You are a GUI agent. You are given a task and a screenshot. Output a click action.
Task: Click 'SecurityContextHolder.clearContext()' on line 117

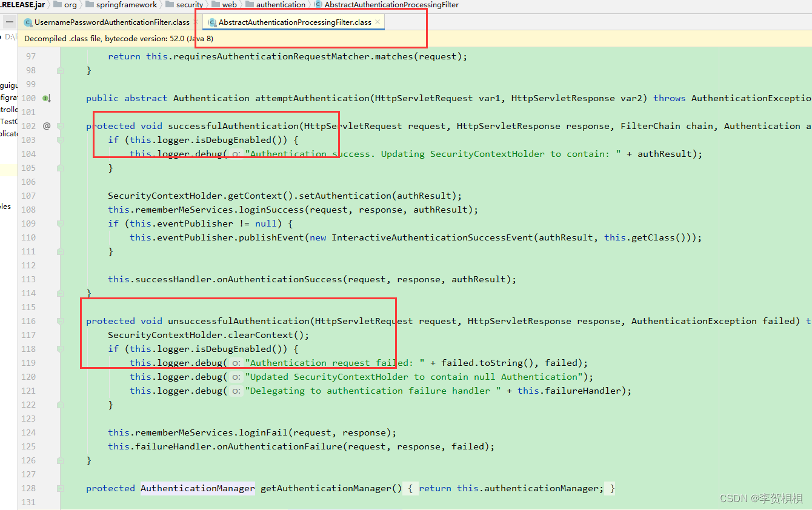(206, 335)
